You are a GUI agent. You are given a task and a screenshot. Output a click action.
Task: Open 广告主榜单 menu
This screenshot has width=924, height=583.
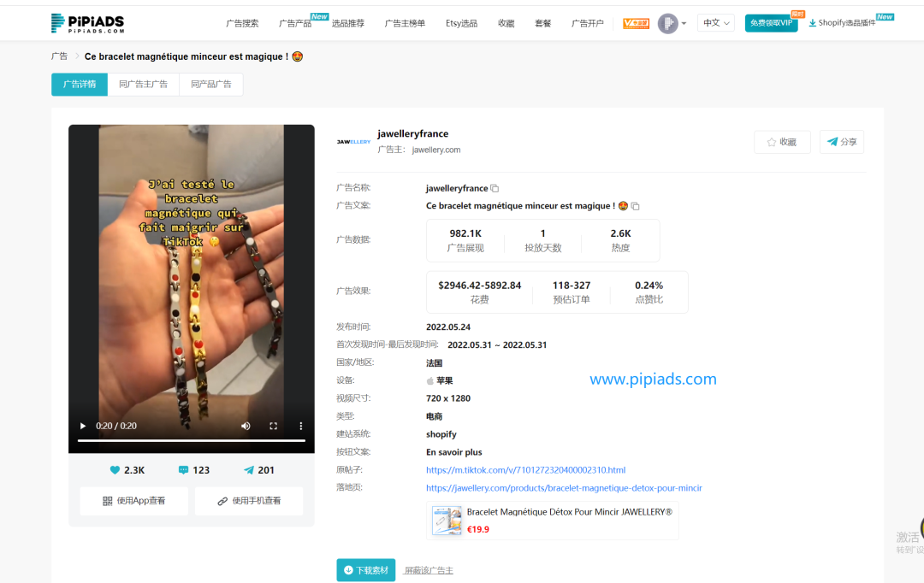pos(405,24)
